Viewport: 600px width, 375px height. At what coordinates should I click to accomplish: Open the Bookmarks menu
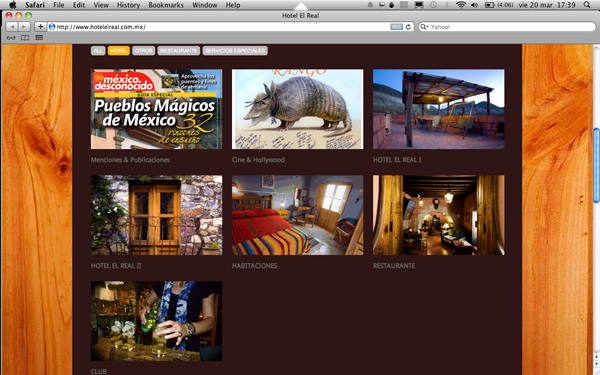[166, 5]
